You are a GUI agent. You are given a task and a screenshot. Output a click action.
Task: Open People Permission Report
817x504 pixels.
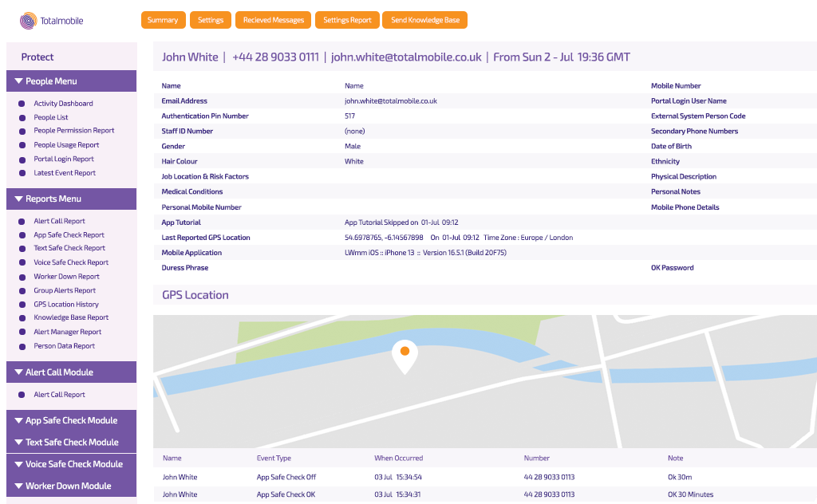74,131
